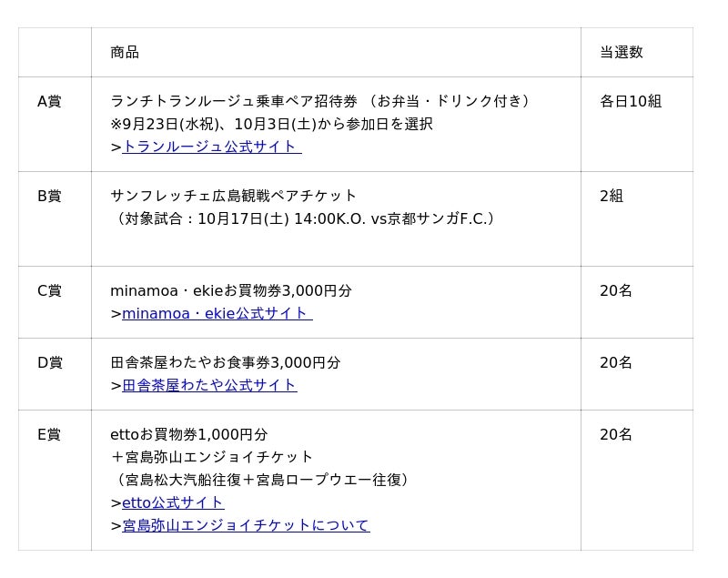Viewport: 728px width, 578px height.
Task: Open 宮島弥山エンジョイチケットについて link
Action: 246,525
